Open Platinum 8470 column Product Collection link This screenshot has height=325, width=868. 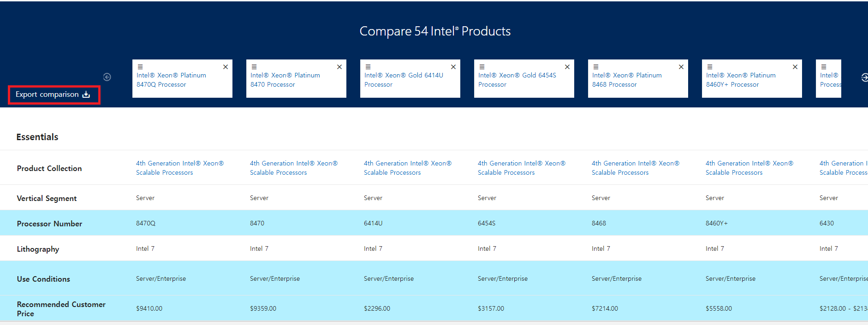pos(294,168)
